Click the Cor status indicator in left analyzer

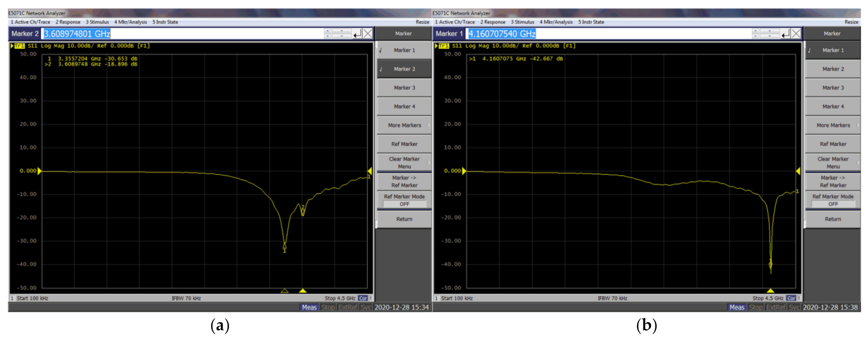(x=363, y=298)
